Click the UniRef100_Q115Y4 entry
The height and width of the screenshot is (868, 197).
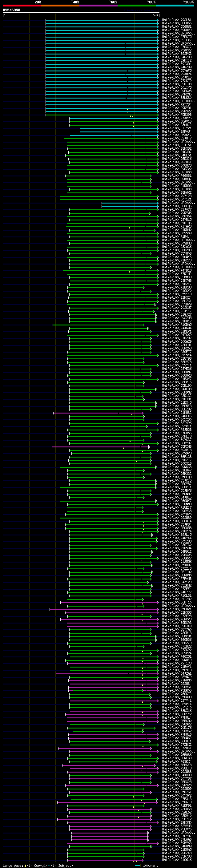coord(177,355)
